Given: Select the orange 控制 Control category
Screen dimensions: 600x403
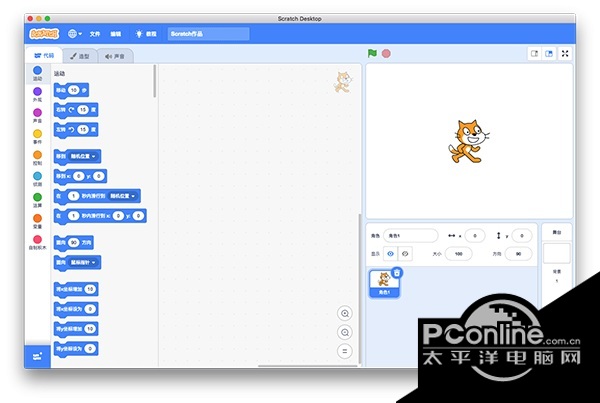Looking at the screenshot, I should (37, 158).
